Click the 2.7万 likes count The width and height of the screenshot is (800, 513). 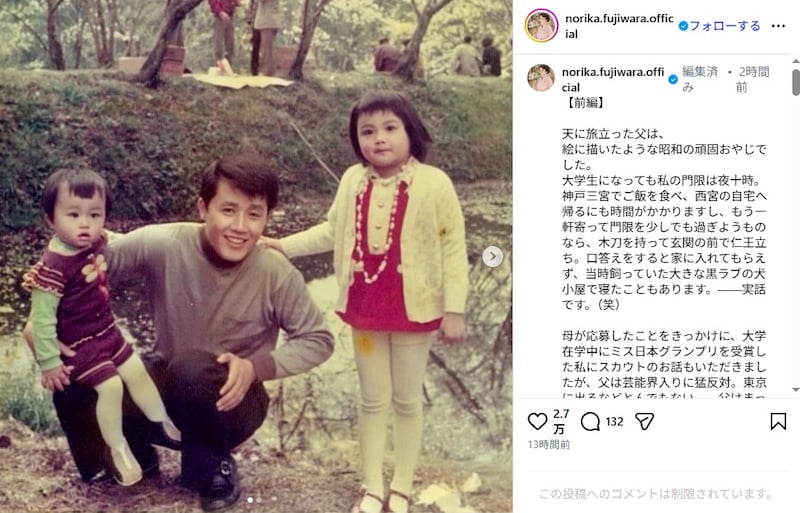(561, 421)
